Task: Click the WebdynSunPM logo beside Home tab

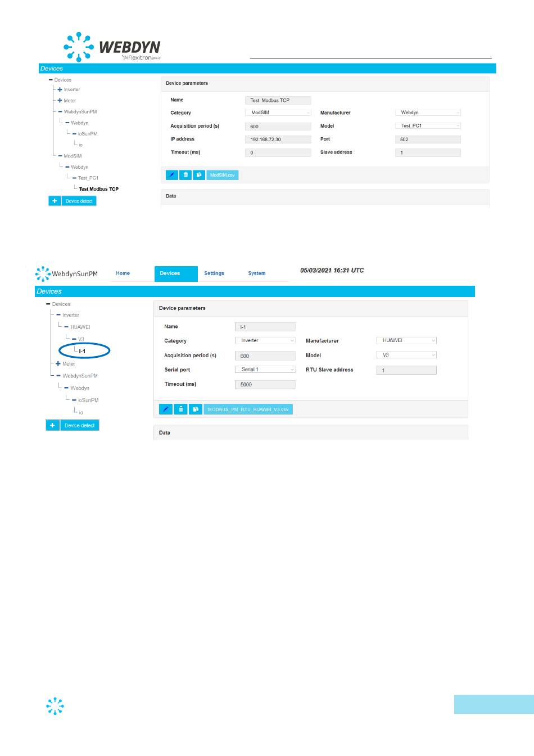Action: point(66,274)
